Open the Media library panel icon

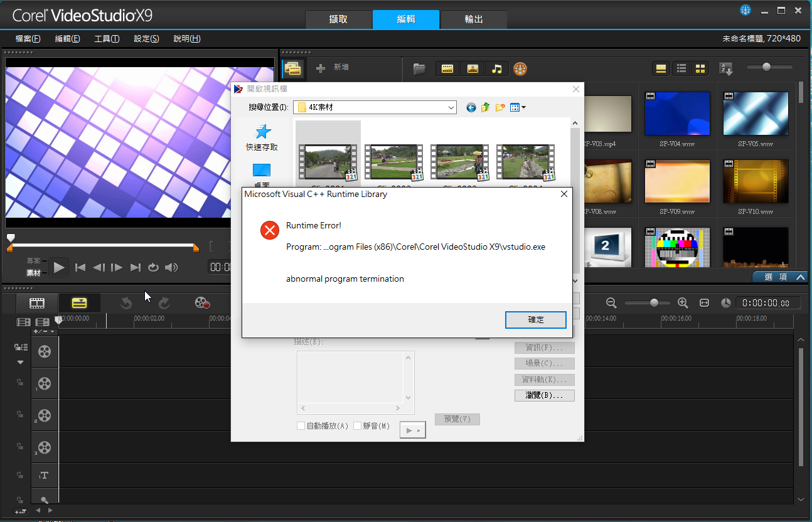tap(292, 68)
